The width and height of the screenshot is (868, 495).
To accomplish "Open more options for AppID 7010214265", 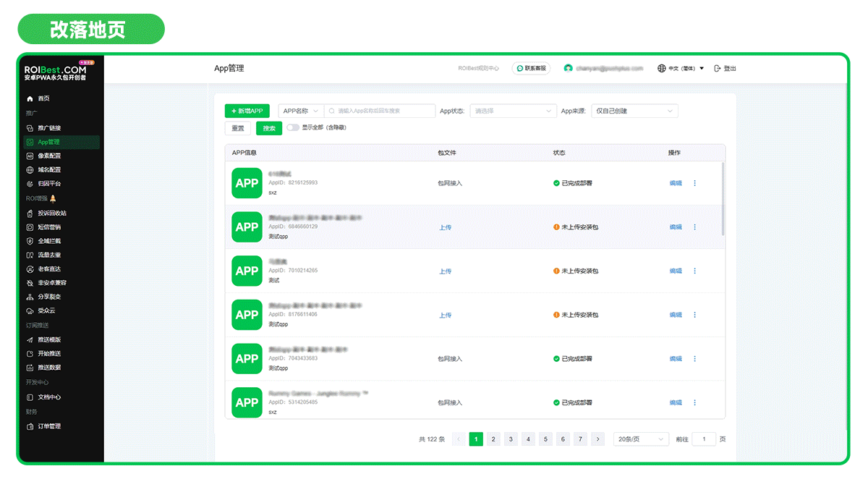I will (x=695, y=271).
